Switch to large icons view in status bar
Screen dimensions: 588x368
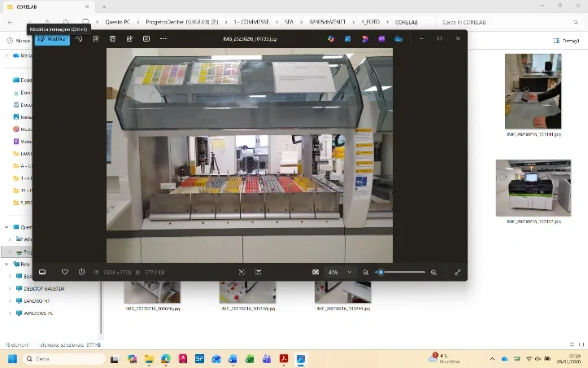(581, 344)
